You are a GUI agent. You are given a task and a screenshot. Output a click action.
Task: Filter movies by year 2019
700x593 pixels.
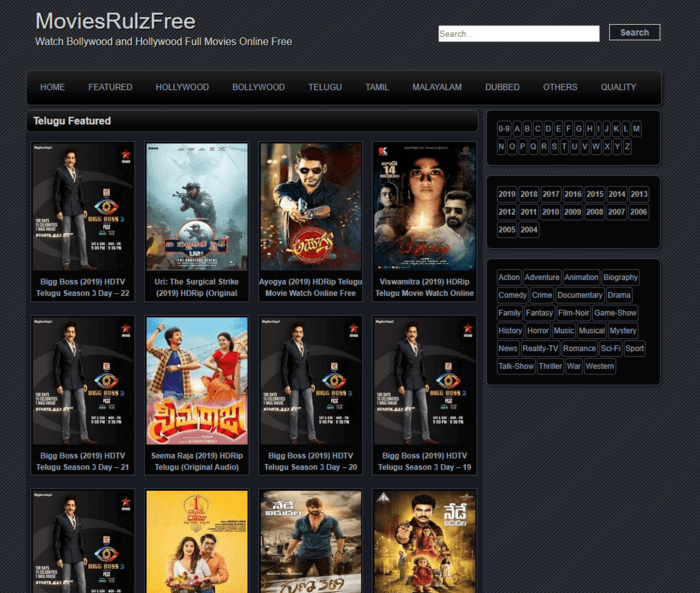tap(507, 194)
